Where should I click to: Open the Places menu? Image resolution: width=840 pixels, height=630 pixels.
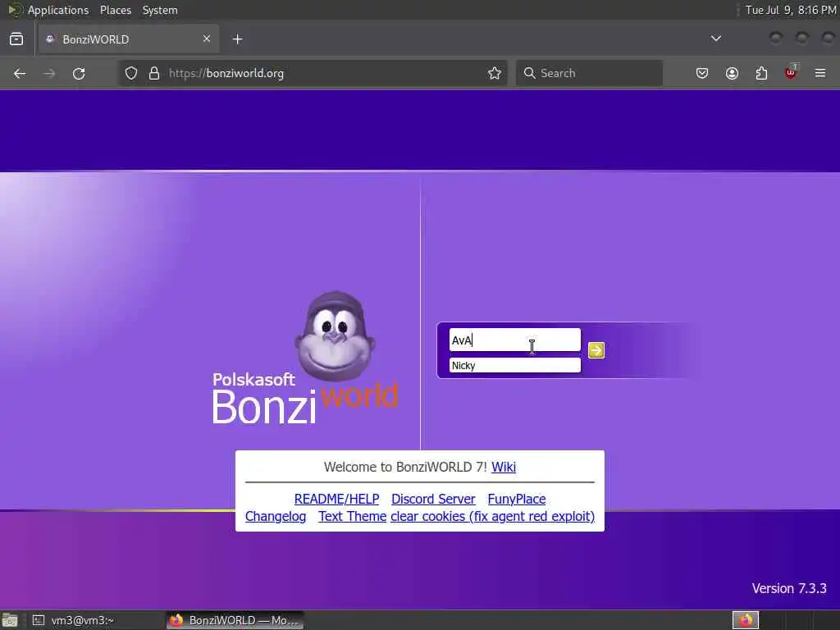click(115, 10)
